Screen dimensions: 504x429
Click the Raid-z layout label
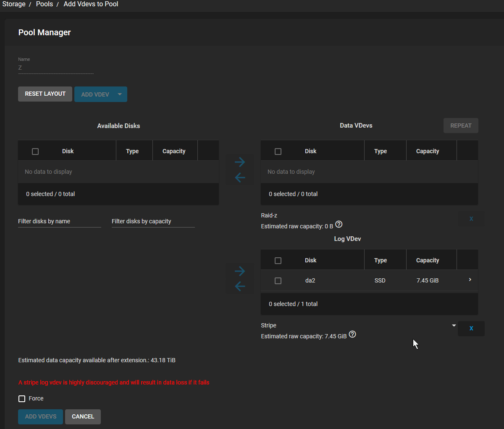point(269,215)
